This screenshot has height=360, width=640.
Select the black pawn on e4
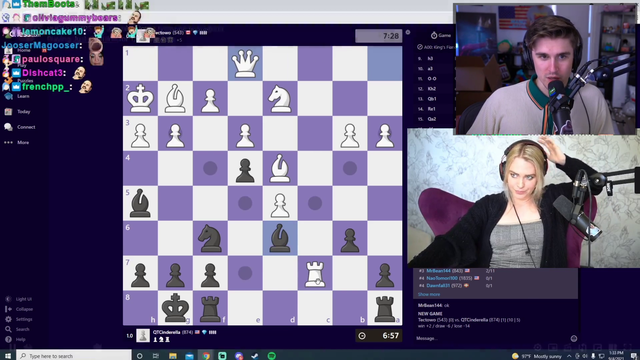pyautogui.click(x=245, y=170)
